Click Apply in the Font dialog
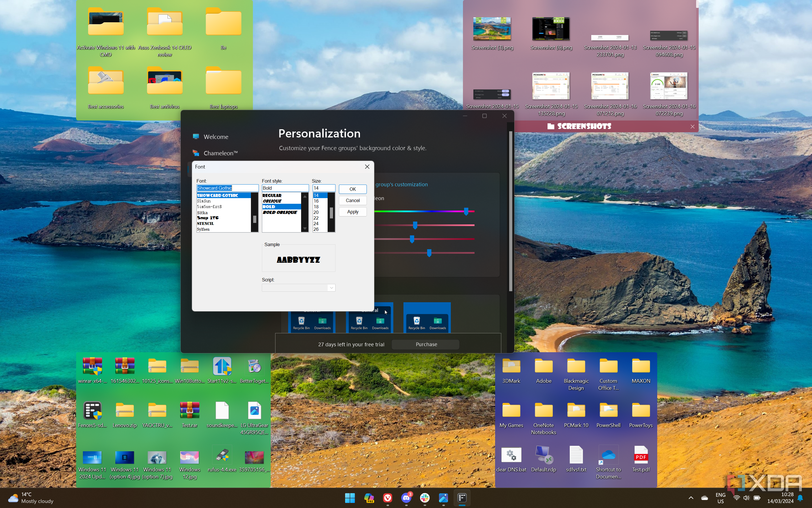The image size is (812, 508). [x=352, y=212]
